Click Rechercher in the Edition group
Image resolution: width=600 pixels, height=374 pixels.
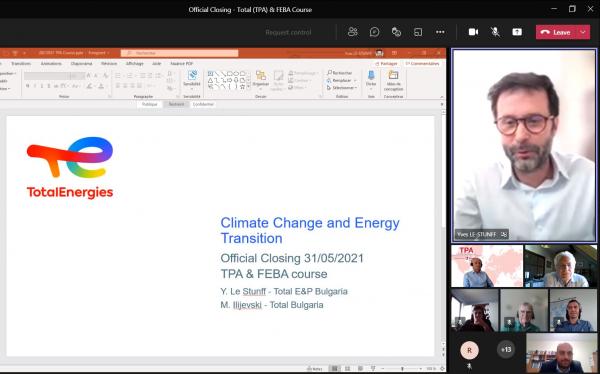[339, 73]
